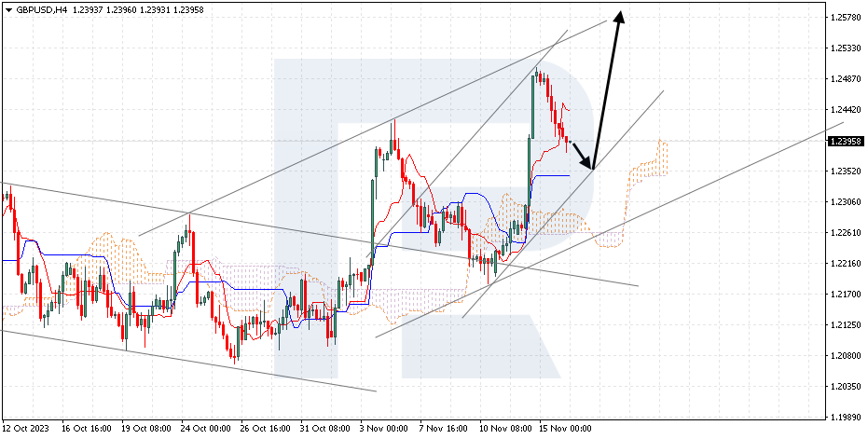Click the 1.23520 price level label
This screenshot has height=439, width=868.
tap(845, 171)
